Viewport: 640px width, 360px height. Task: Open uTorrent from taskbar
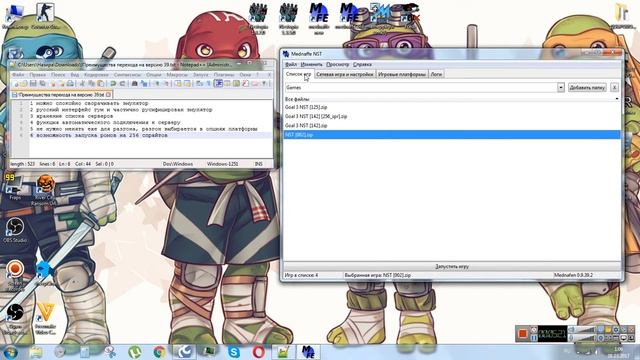coord(135,352)
